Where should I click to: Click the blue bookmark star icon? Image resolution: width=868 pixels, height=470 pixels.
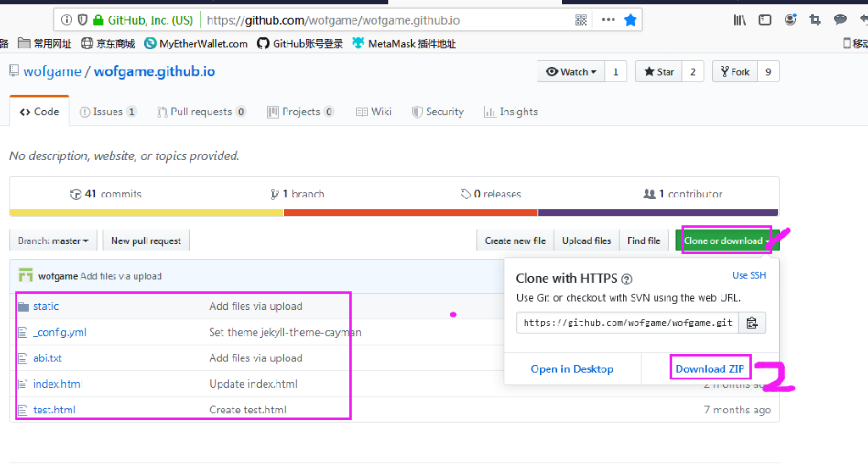(630, 20)
